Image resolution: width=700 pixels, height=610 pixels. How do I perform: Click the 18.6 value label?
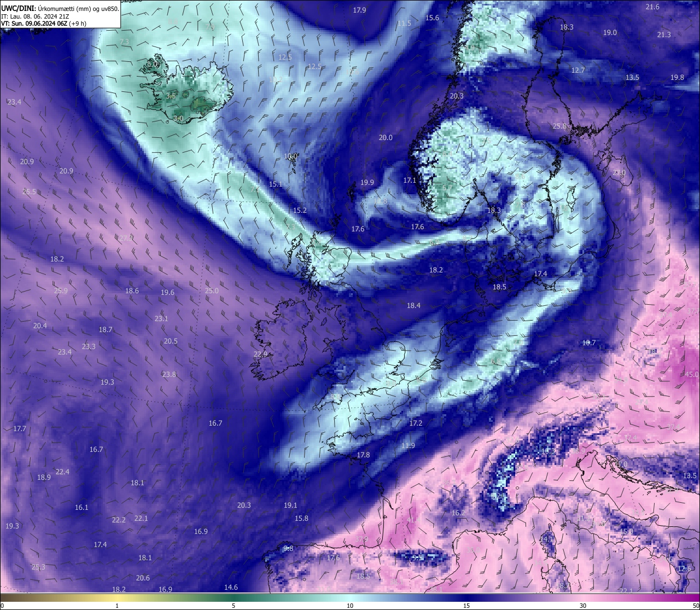132,291
